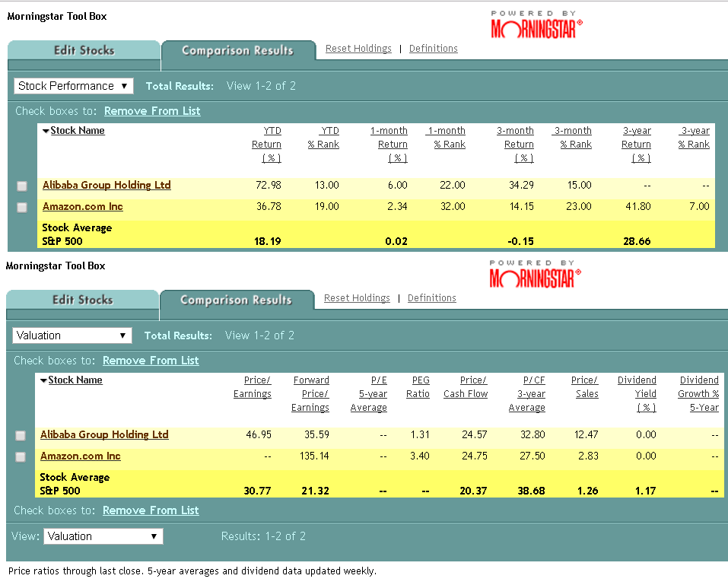Open Definitions link in the top panel

pos(433,48)
